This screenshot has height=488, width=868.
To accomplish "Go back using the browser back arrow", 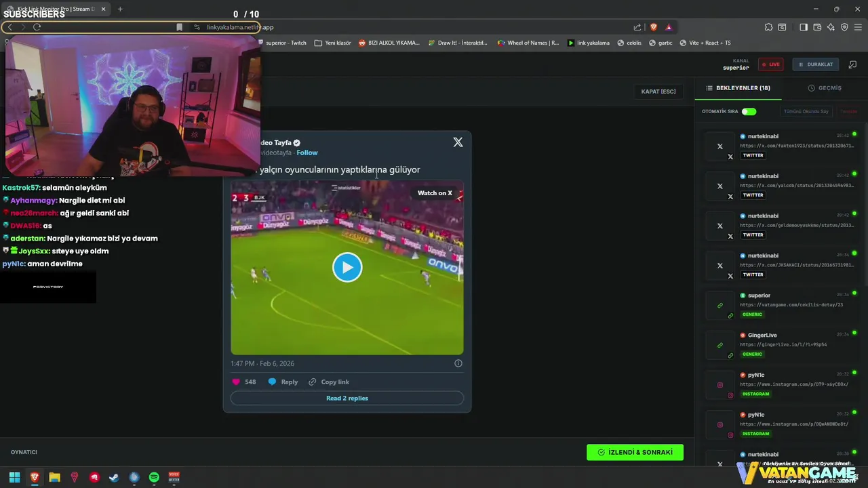I will click(10, 27).
